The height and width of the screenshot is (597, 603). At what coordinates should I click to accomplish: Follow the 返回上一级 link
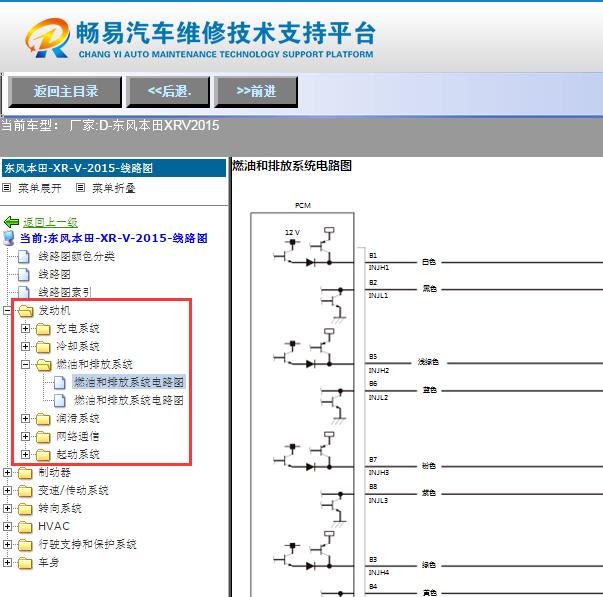pos(50,222)
